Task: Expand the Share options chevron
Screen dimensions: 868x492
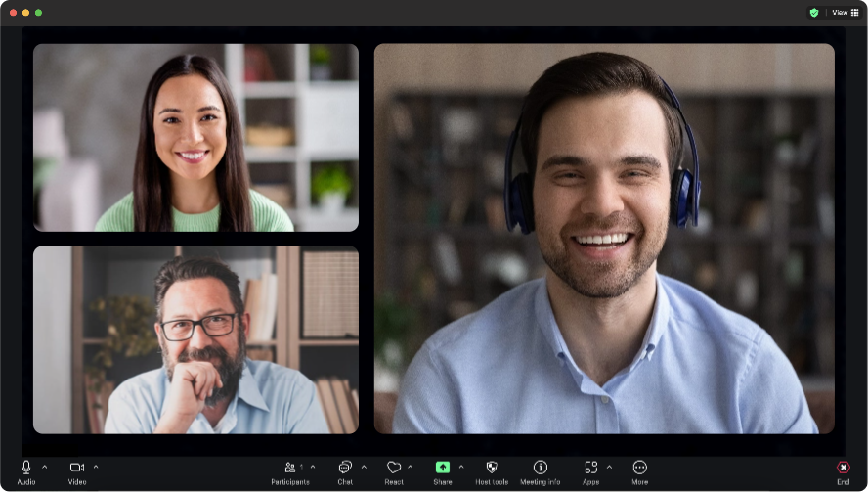Action: (x=461, y=467)
